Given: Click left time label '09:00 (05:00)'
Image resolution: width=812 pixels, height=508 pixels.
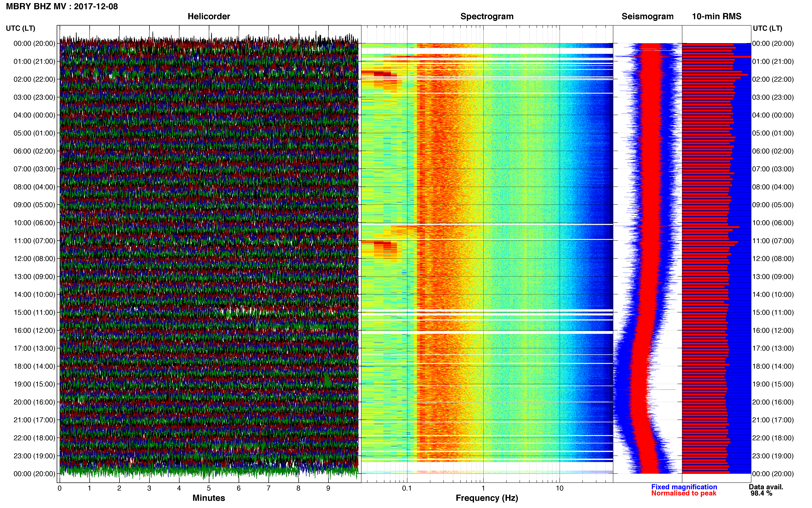Looking at the screenshot, I should click(x=34, y=205).
